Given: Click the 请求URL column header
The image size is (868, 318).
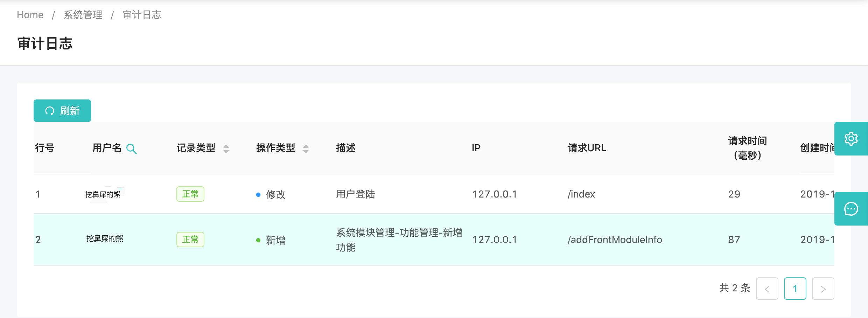Looking at the screenshot, I should pos(587,148).
